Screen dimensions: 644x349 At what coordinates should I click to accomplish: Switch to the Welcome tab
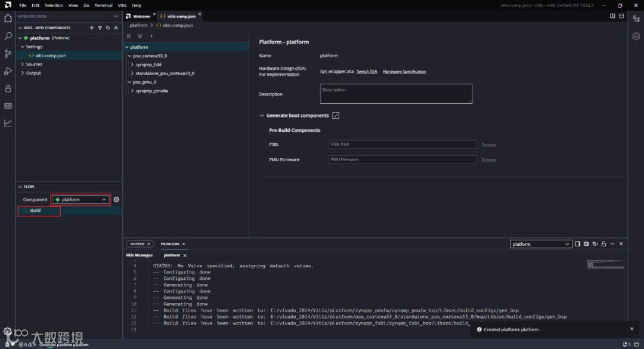(x=141, y=16)
